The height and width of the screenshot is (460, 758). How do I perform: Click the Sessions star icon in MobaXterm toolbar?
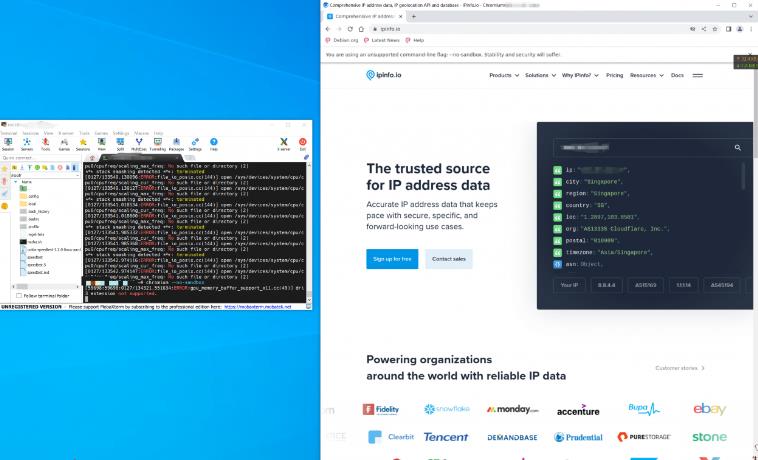coord(83,144)
